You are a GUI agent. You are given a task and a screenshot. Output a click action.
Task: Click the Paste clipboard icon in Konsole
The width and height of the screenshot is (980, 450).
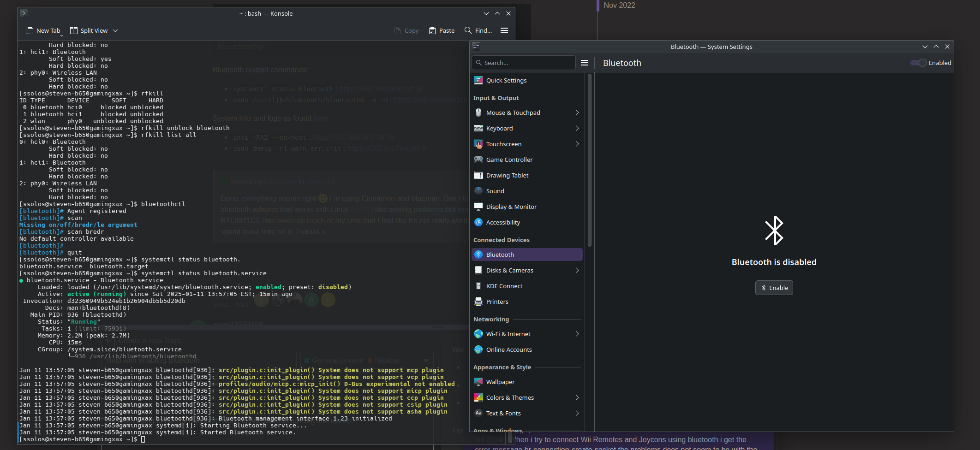[432, 30]
